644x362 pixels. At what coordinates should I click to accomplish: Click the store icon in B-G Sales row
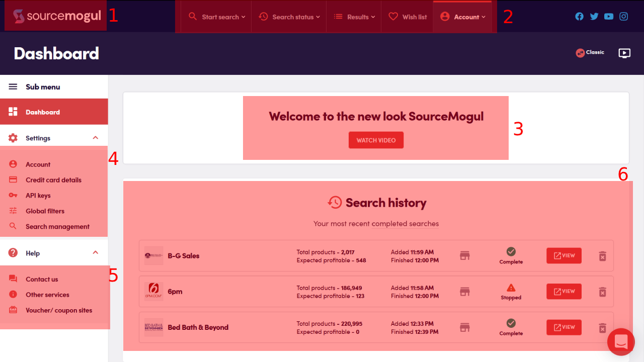(465, 256)
